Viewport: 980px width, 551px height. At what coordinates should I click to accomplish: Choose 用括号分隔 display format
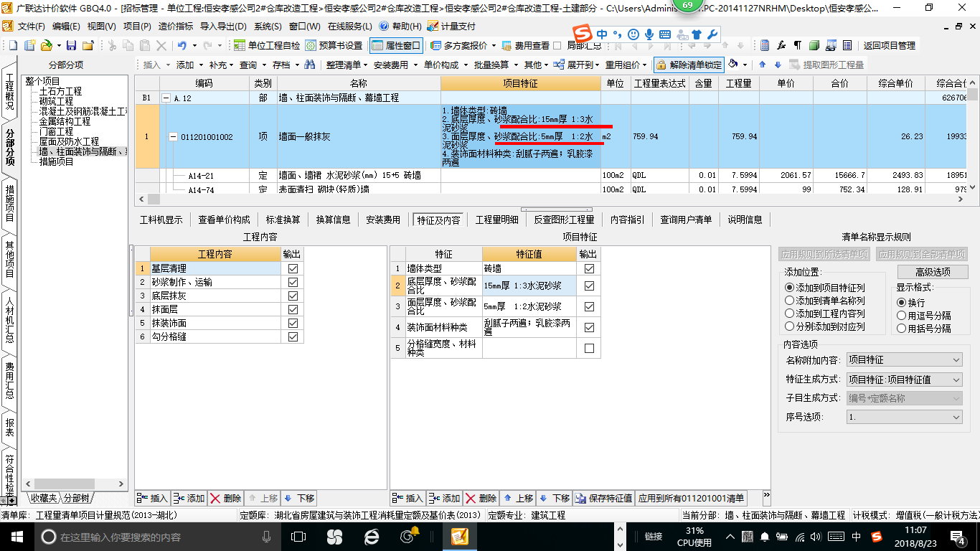tap(925, 329)
